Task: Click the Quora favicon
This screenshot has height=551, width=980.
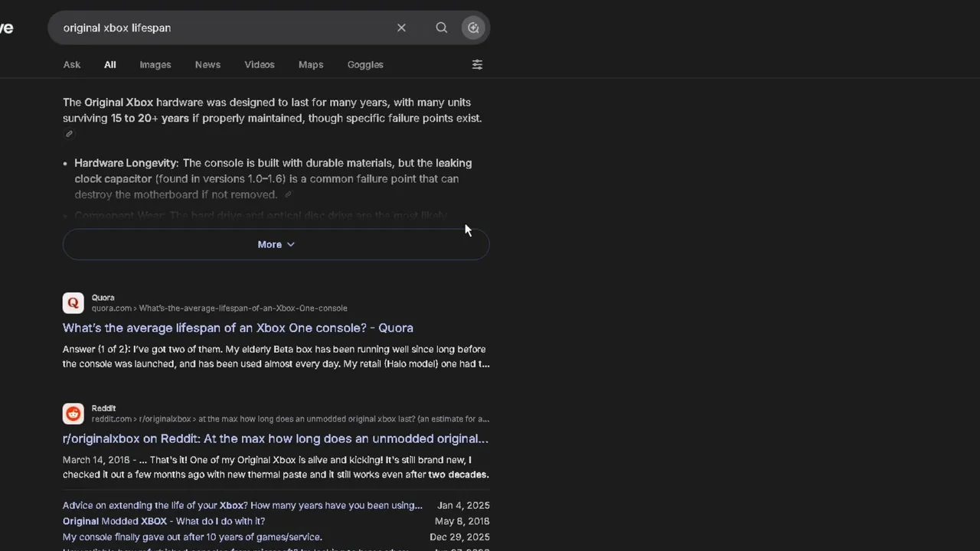Action: coord(73,303)
